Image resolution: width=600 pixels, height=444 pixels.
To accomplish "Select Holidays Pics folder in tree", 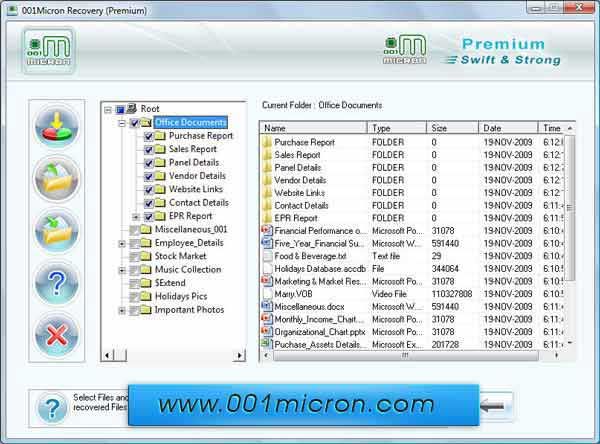I will 181,296.
